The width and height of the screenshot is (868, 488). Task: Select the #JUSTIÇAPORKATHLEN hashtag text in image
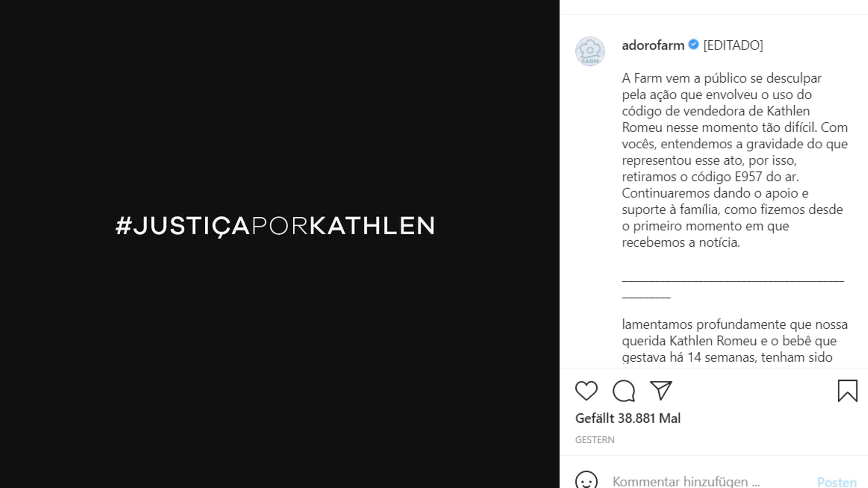[x=275, y=226]
